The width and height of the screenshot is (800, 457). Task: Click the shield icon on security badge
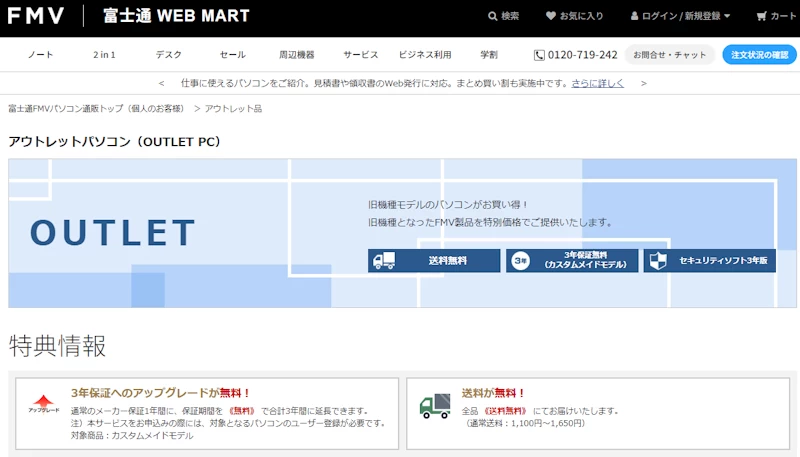pos(658,261)
